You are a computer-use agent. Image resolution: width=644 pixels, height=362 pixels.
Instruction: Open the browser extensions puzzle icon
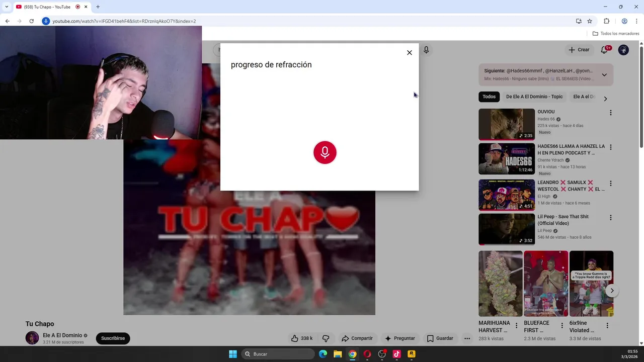coord(606,21)
